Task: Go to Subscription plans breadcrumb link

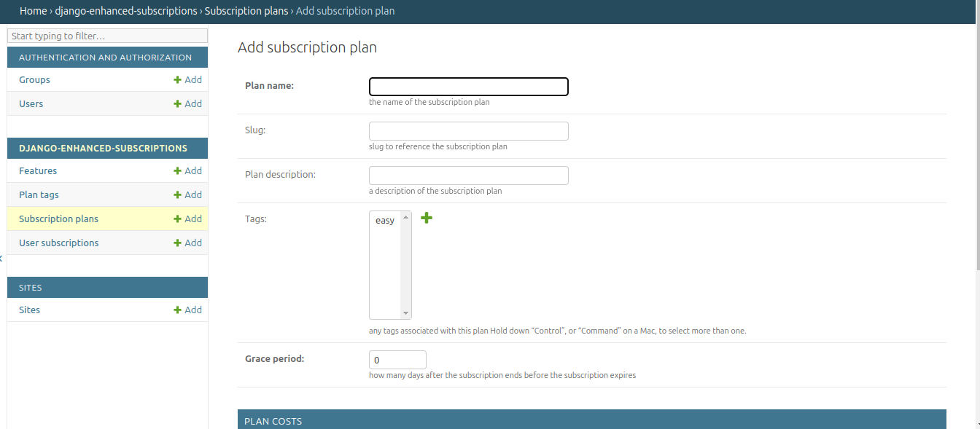Action: tap(246, 11)
